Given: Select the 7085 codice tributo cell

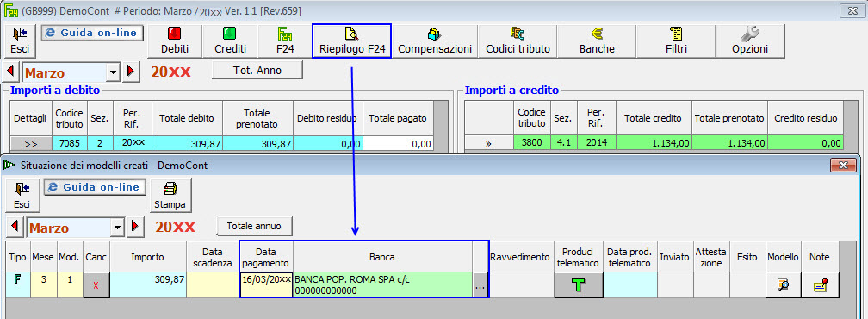Looking at the screenshot, I should point(70,143).
